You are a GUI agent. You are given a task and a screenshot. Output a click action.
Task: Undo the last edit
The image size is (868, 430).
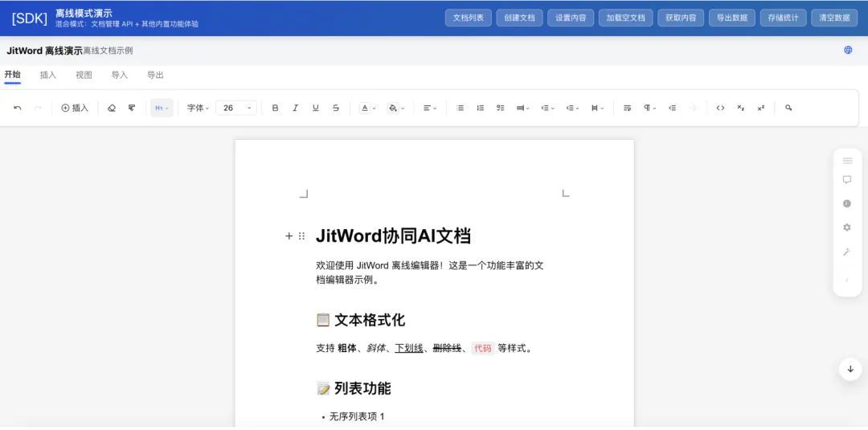click(x=17, y=108)
